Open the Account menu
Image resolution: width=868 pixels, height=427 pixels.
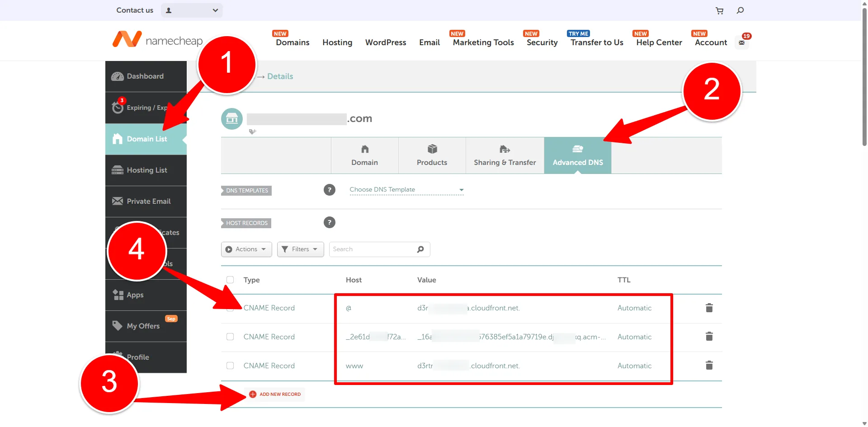(711, 42)
